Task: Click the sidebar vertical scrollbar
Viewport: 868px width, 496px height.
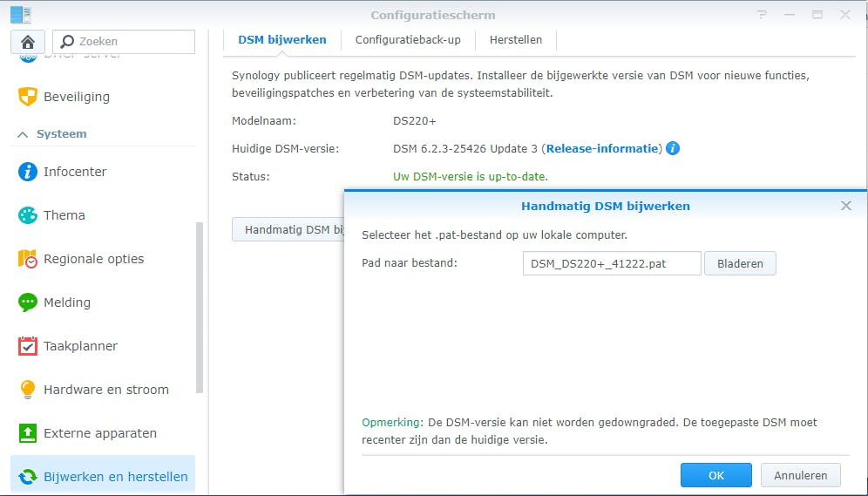Action: click(200, 307)
